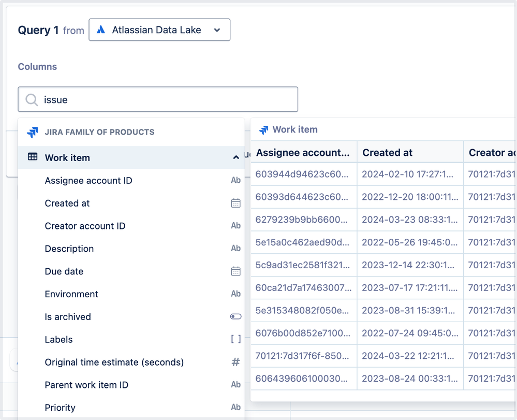Viewport: 517px width, 420px height.
Task: Click the Ab text type icon for Description
Action: 236,248
